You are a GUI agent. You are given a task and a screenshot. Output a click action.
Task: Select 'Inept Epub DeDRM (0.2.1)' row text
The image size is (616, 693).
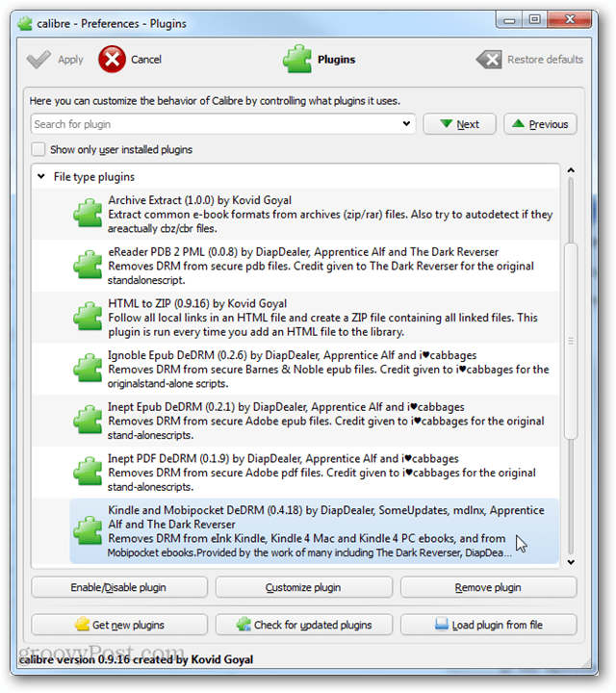coord(286,407)
